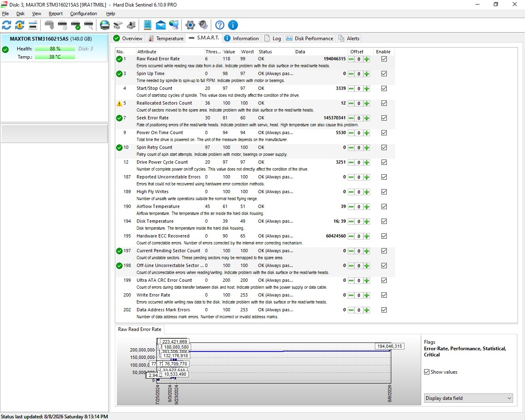Click the Temp 39 °C bar
Image resolution: width=525 pixels, height=420 pixels.
pyautogui.click(x=55, y=57)
